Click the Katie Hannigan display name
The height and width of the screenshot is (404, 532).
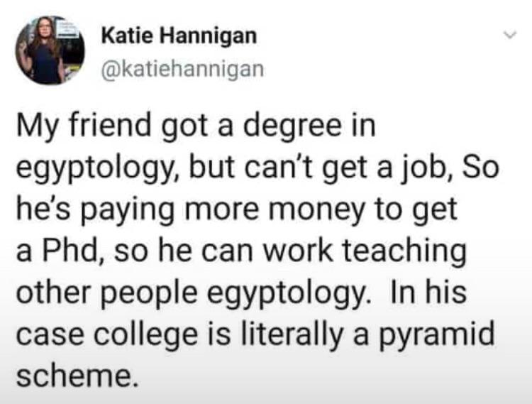pyautogui.click(x=179, y=36)
